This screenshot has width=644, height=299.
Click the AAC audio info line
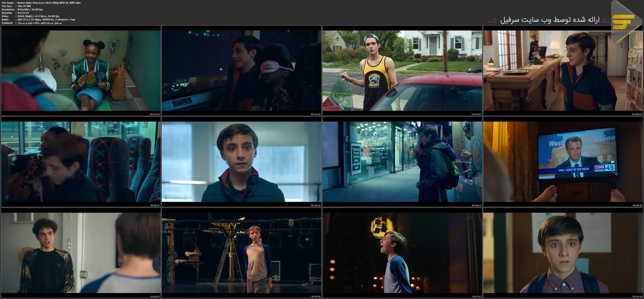pyautogui.click(x=46, y=20)
